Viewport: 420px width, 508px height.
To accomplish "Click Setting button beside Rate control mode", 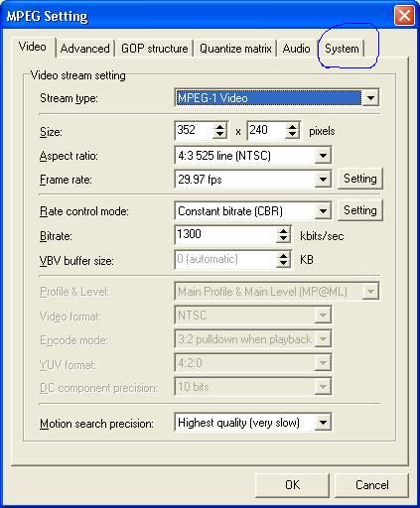I will click(359, 210).
